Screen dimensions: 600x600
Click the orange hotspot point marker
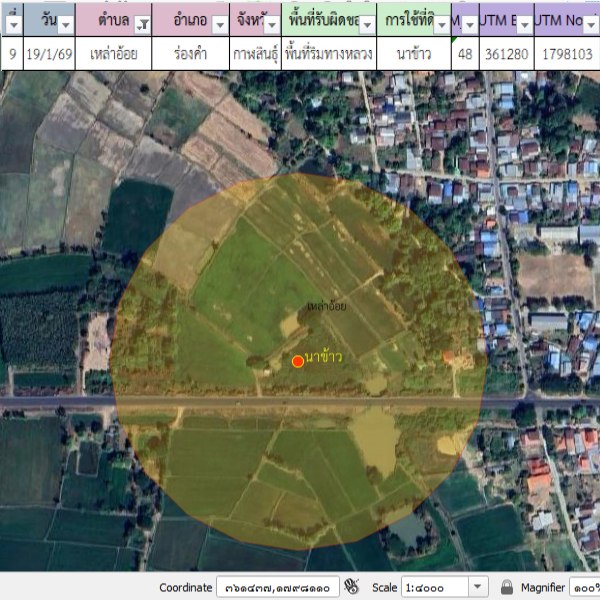pos(297,361)
